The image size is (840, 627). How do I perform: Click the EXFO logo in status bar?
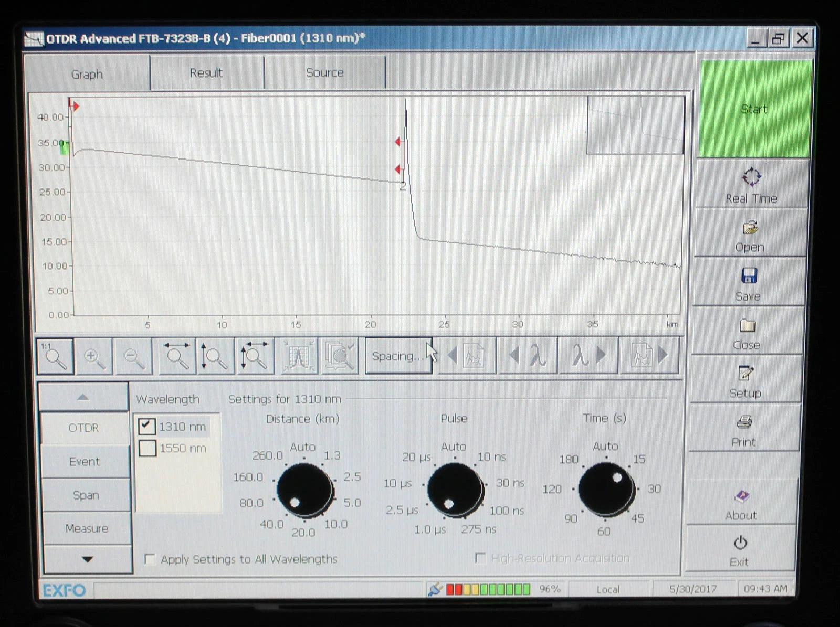click(x=64, y=590)
